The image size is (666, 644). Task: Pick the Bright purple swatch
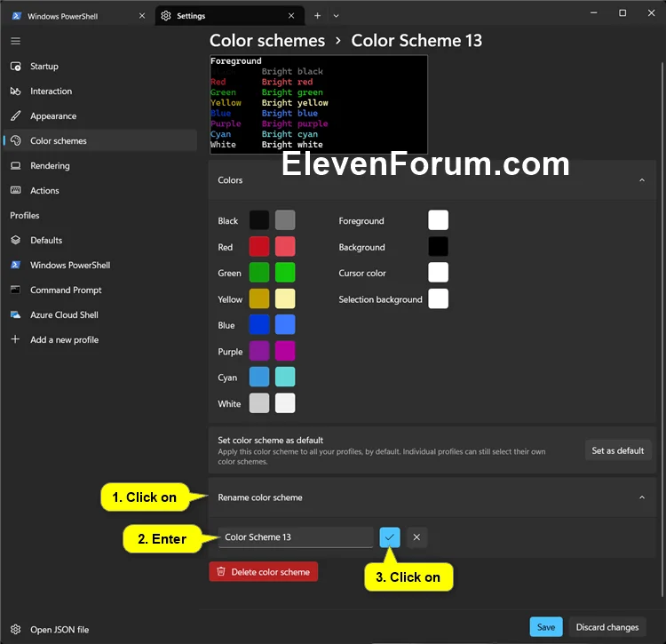(x=285, y=351)
